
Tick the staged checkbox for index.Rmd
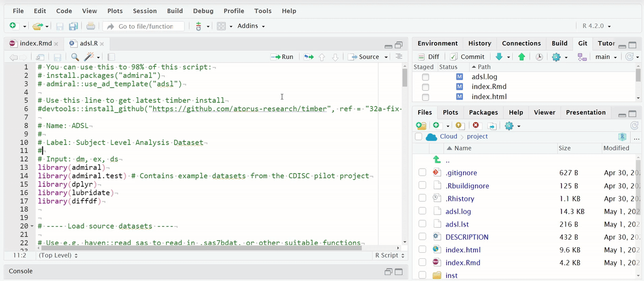click(x=426, y=87)
